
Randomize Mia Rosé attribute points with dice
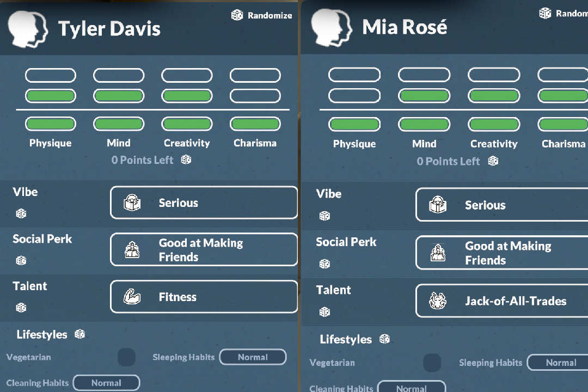pyautogui.click(x=493, y=161)
